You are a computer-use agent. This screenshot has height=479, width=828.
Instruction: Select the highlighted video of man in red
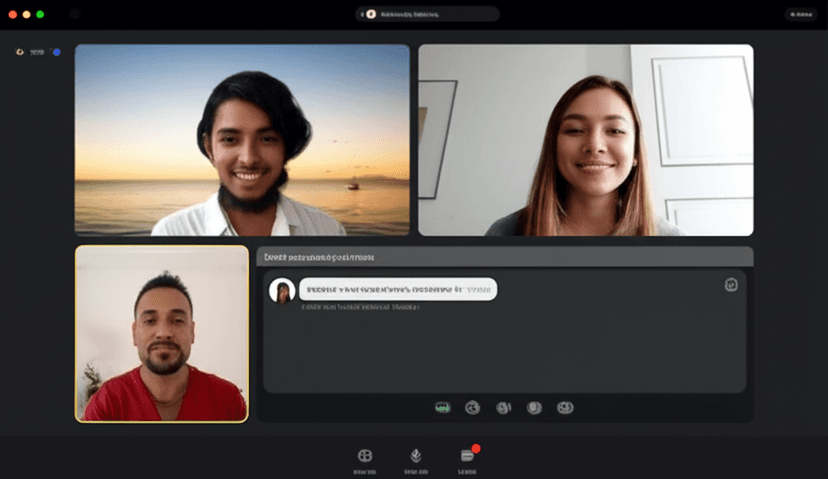point(162,333)
